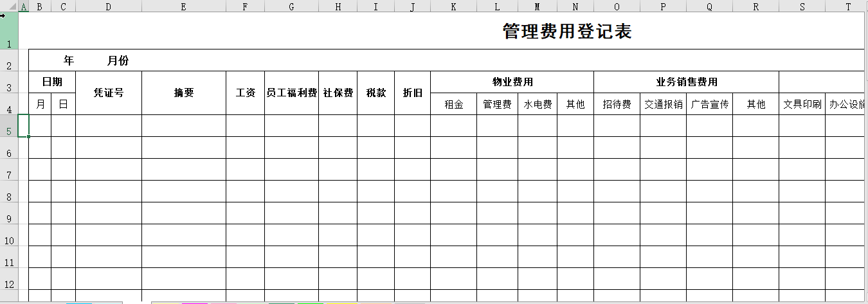
Task: Select the 折旧 header cell
Action: [x=412, y=93]
